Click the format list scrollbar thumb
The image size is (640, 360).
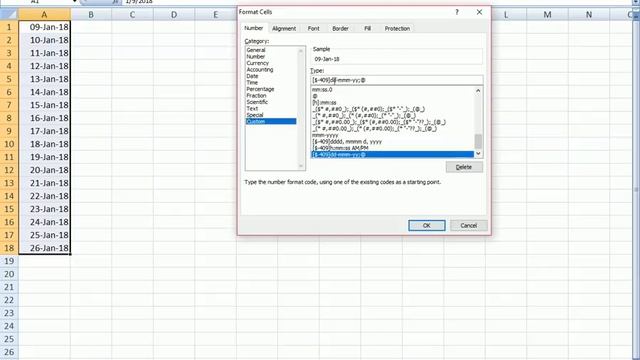(x=478, y=142)
